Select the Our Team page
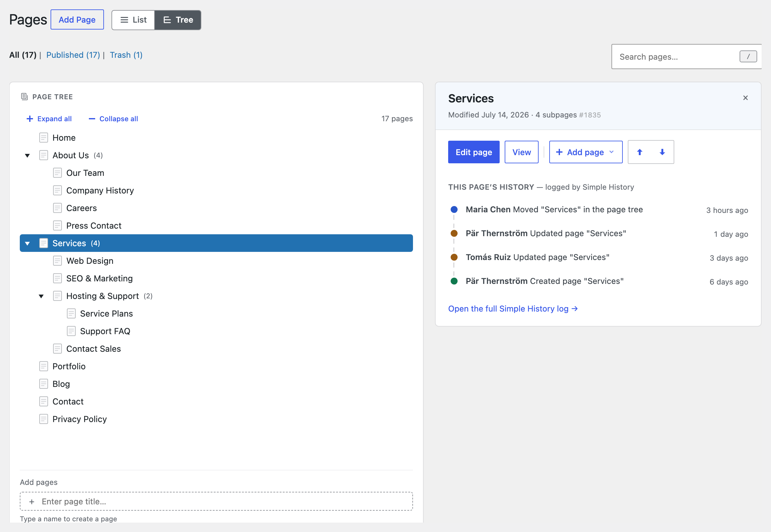The width and height of the screenshot is (771, 532). 216,173
